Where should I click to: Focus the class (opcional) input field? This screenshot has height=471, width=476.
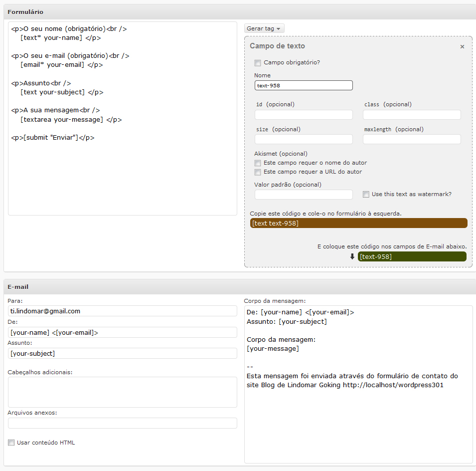(412, 115)
